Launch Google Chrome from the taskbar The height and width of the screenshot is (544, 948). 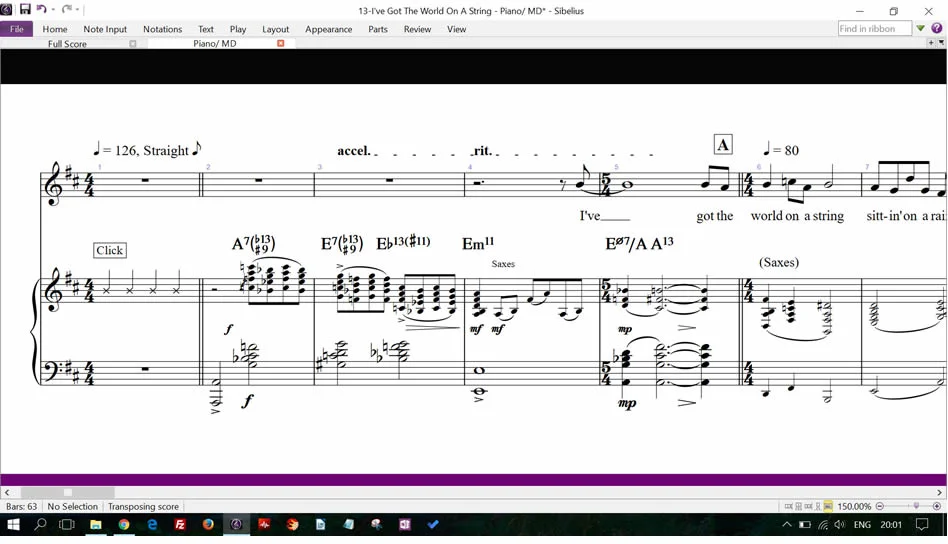pos(124,525)
